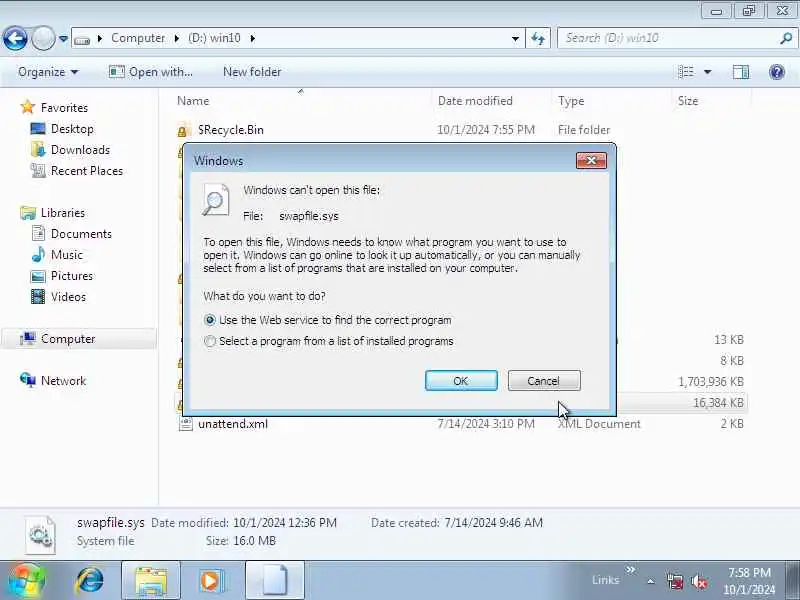The width and height of the screenshot is (800, 600).
Task: Click the Favorites star icon
Action: click(28, 107)
